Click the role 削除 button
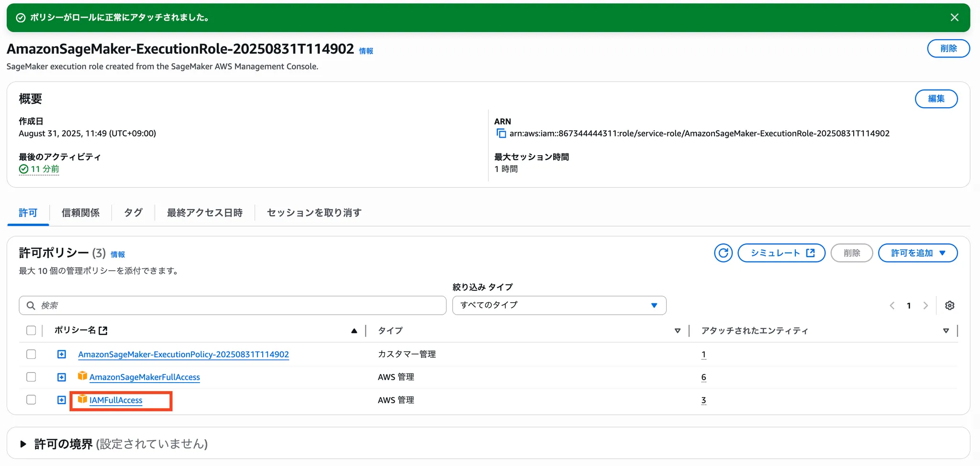This screenshot has width=980, height=466. point(948,48)
